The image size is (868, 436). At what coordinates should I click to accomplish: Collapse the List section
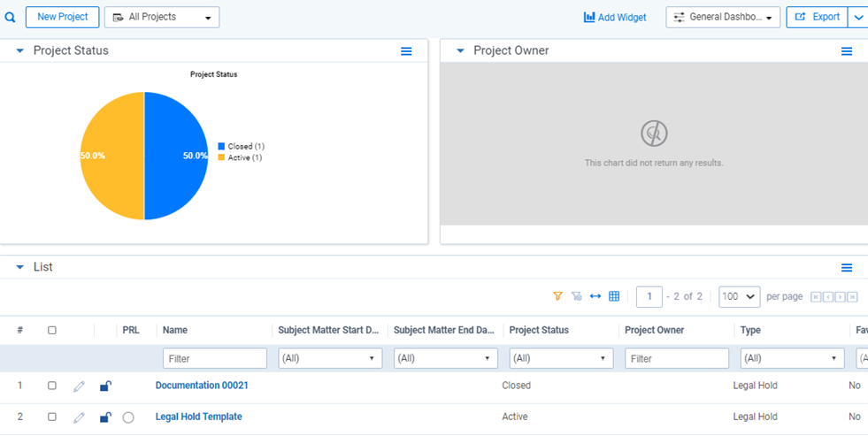(x=20, y=267)
